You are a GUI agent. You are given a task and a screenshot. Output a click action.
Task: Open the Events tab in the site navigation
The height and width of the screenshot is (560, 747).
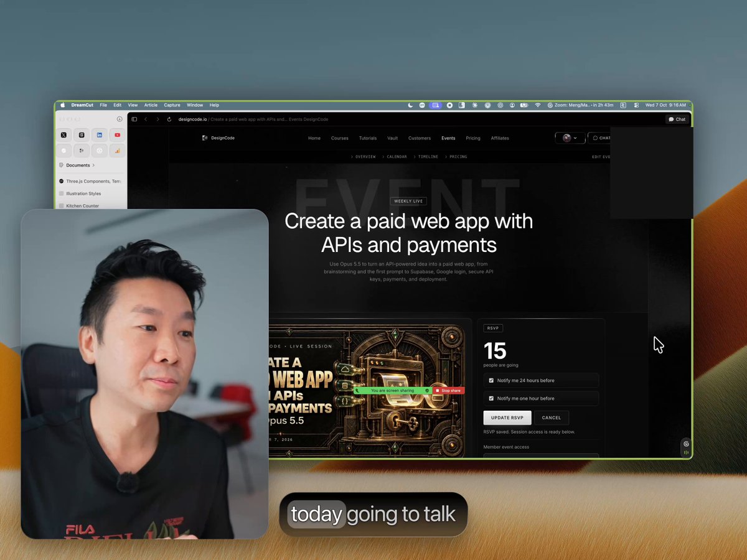(448, 138)
